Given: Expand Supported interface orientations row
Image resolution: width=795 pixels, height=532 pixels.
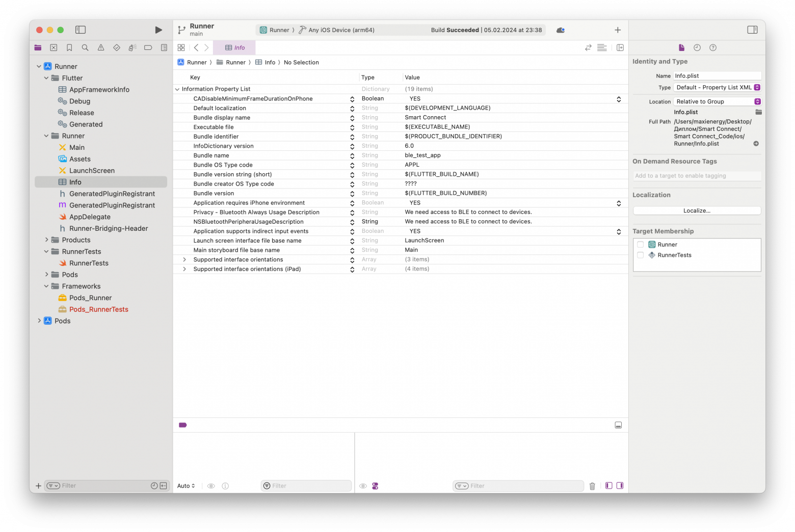Looking at the screenshot, I should pos(184,259).
